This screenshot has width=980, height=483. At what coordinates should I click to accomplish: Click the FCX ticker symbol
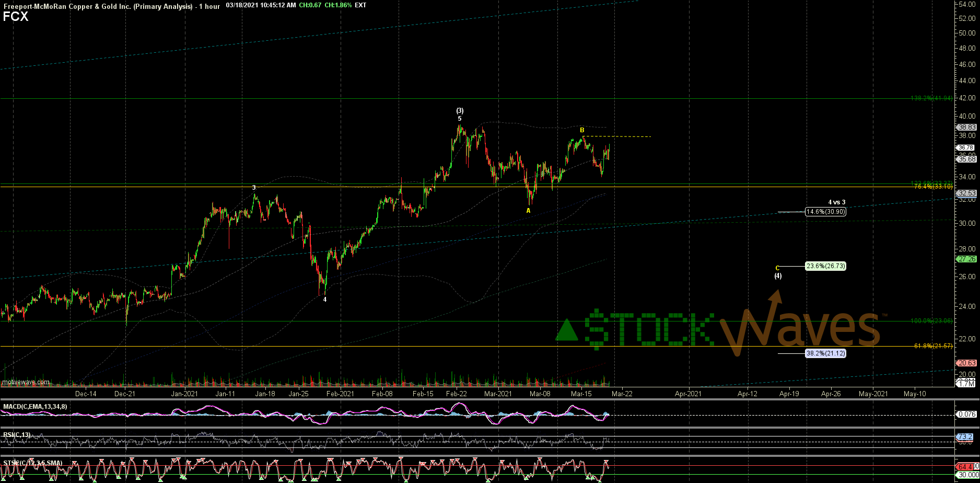(x=16, y=17)
